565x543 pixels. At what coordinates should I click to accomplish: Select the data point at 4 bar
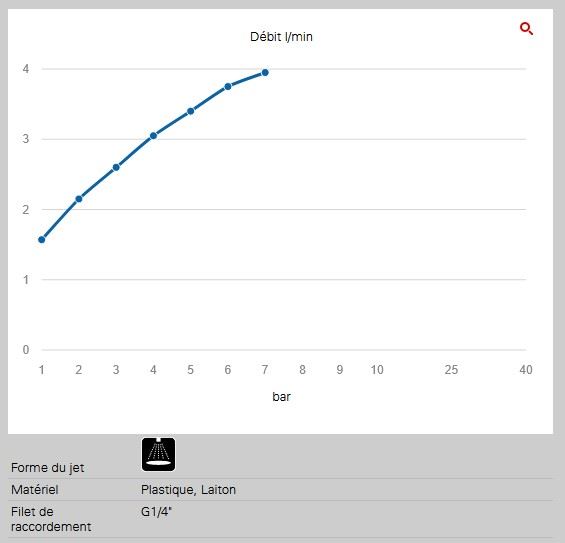pos(154,136)
